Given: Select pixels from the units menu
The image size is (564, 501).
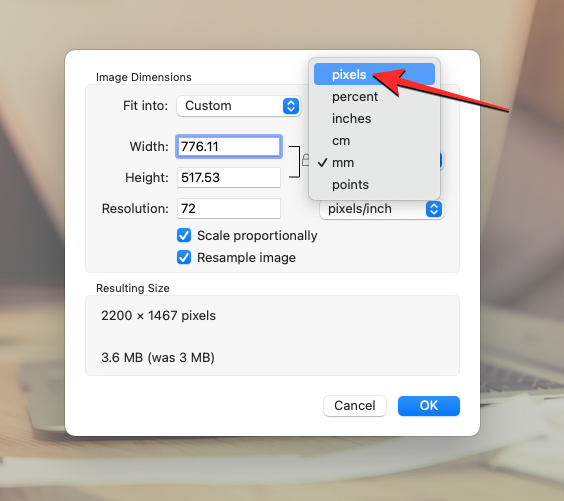Looking at the screenshot, I should click(x=374, y=74).
